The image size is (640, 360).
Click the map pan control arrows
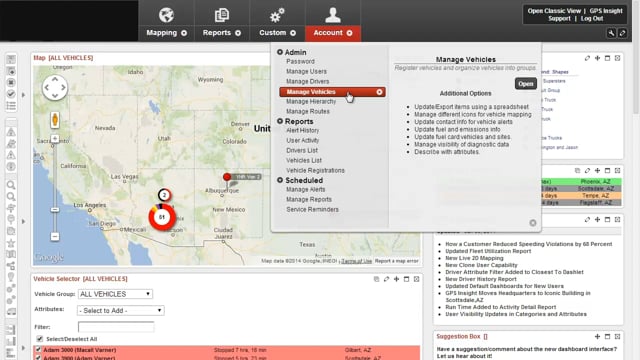tap(55, 87)
